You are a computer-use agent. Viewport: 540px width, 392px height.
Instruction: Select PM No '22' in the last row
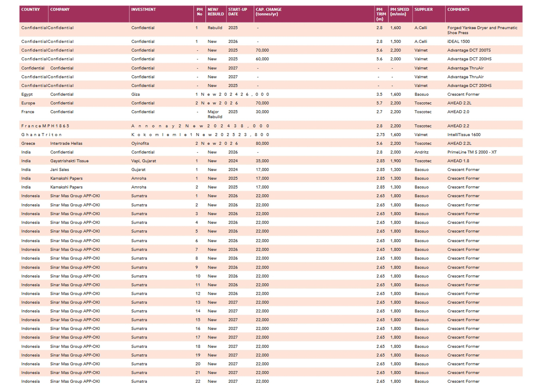[198, 382]
